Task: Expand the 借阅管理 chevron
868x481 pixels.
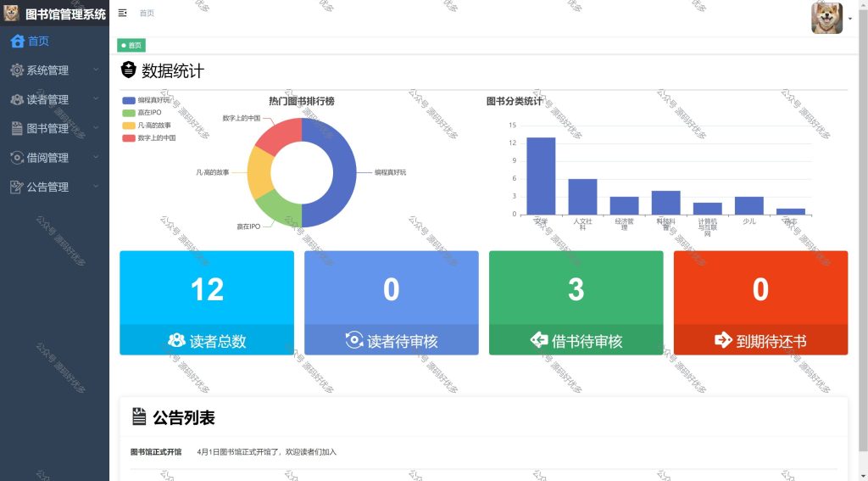Action: [96, 157]
